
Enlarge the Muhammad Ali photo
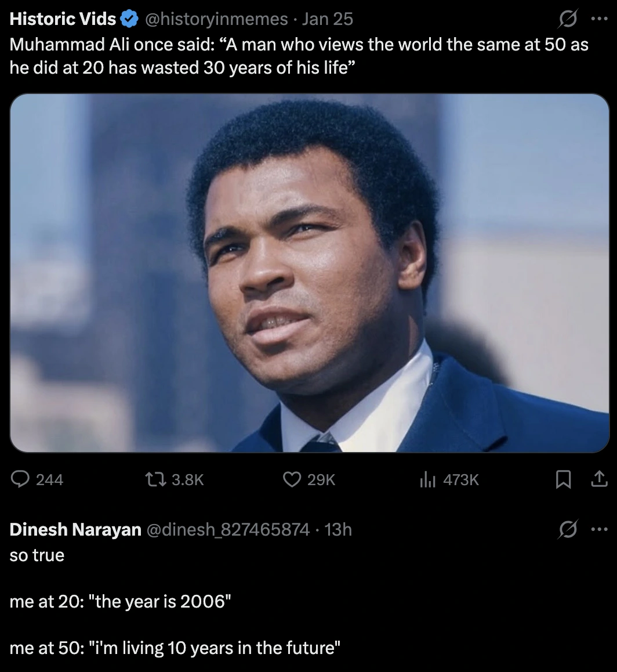pyautogui.click(x=310, y=273)
